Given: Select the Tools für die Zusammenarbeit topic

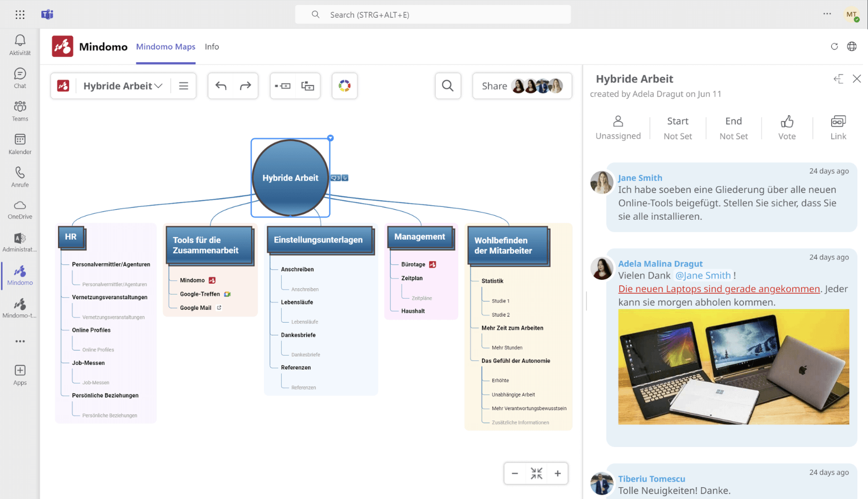Looking at the screenshot, I should coord(209,245).
